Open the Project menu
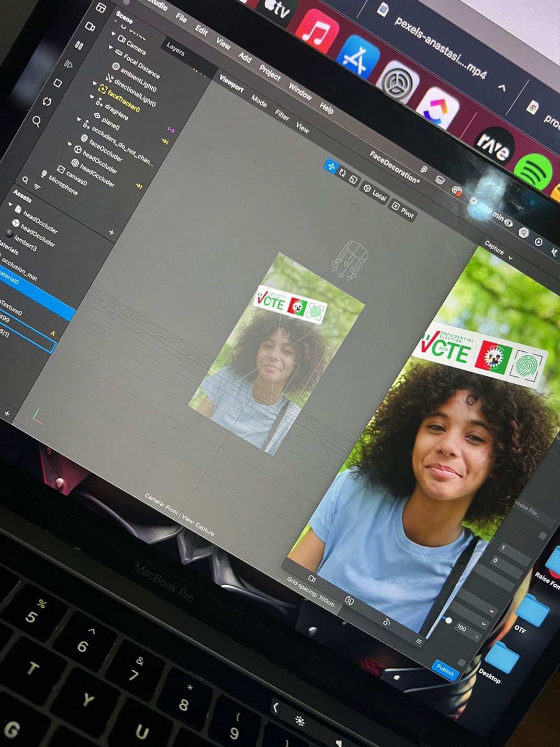 pyautogui.click(x=270, y=72)
